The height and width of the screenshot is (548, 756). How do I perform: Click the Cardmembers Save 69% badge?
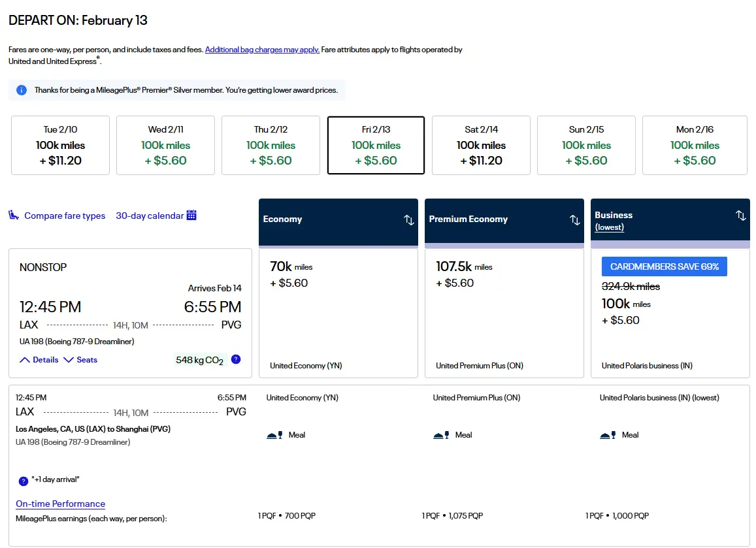tap(664, 266)
